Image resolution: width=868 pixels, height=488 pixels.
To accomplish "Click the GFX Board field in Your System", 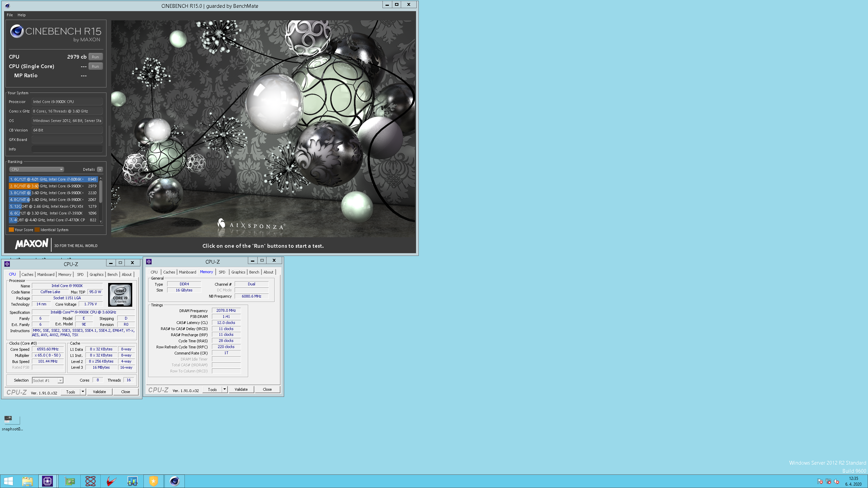I will [x=67, y=140].
